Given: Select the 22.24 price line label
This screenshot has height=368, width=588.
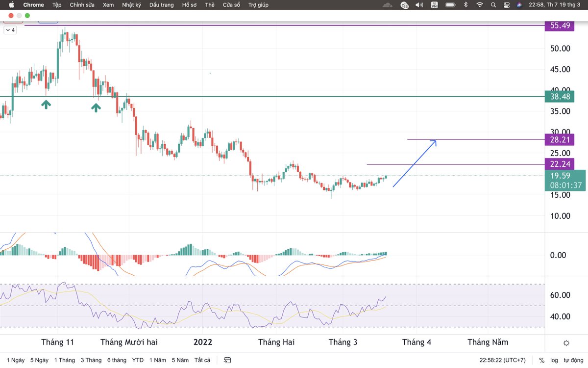Looking at the screenshot, I should [560, 164].
